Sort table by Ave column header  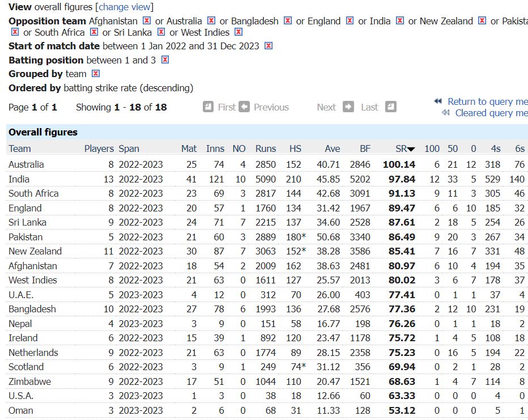333,149
